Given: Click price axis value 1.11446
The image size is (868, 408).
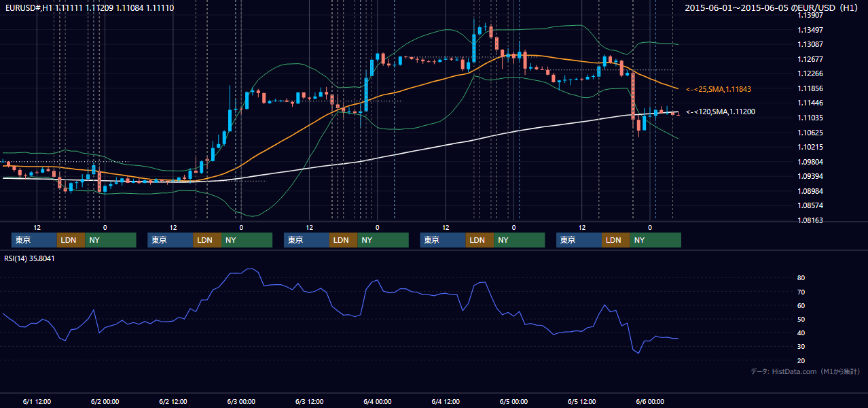Looking at the screenshot, I should click(x=810, y=103).
